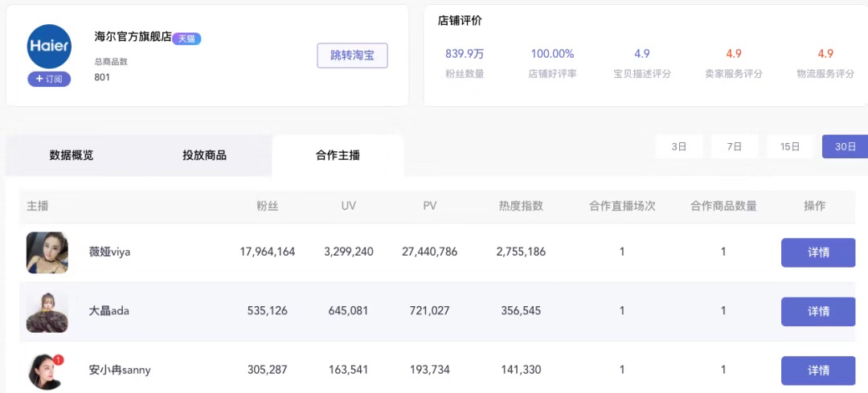Select the 合作主播 tab
The width and height of the screenshot is (868, 393).
point(338,156)
